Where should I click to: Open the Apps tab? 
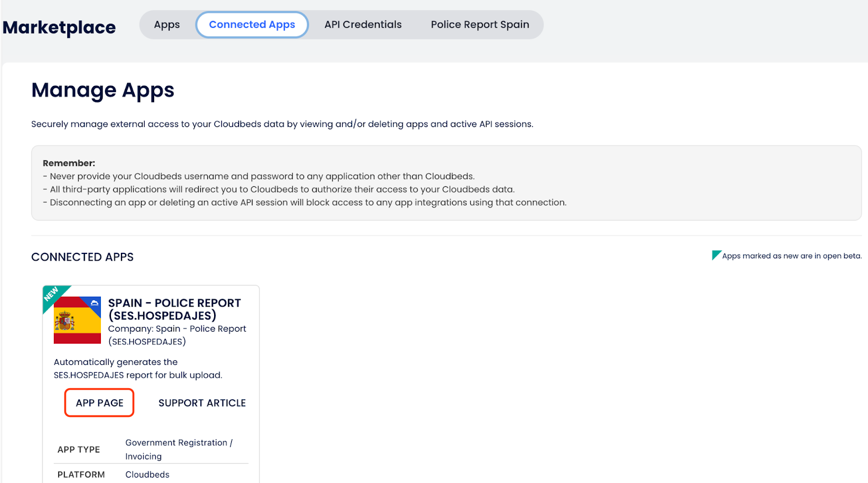point(167,25)
